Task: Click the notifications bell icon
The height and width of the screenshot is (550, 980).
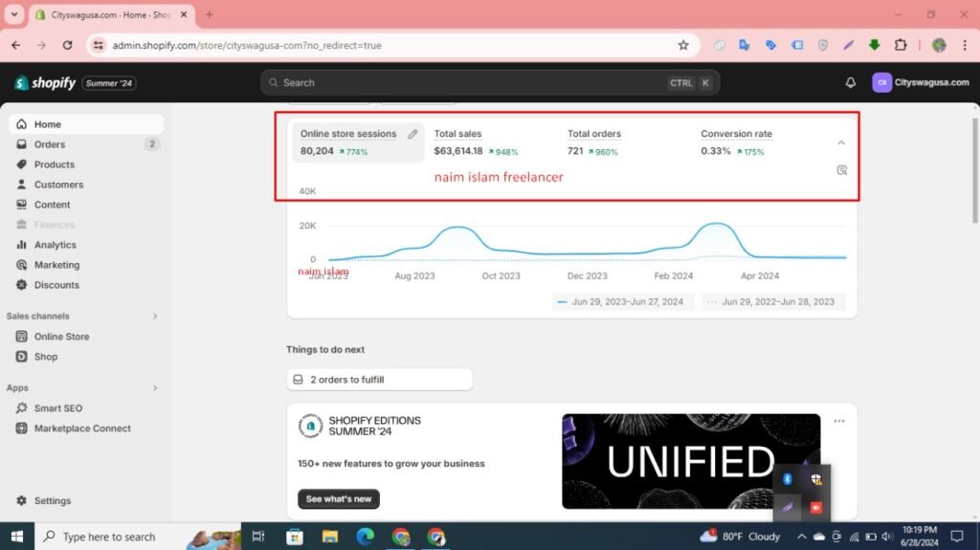Action: point(850,83)
